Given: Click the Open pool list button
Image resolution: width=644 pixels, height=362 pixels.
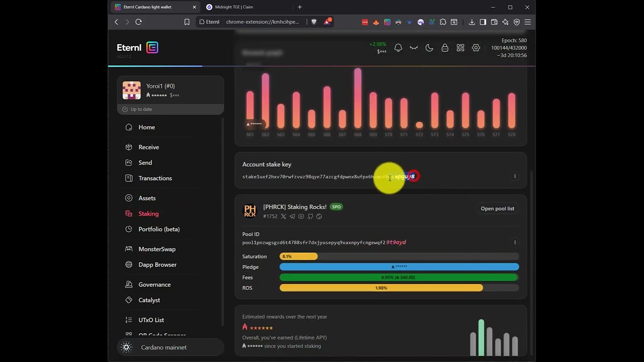Looking at the screenshot, I should point(498,209).
